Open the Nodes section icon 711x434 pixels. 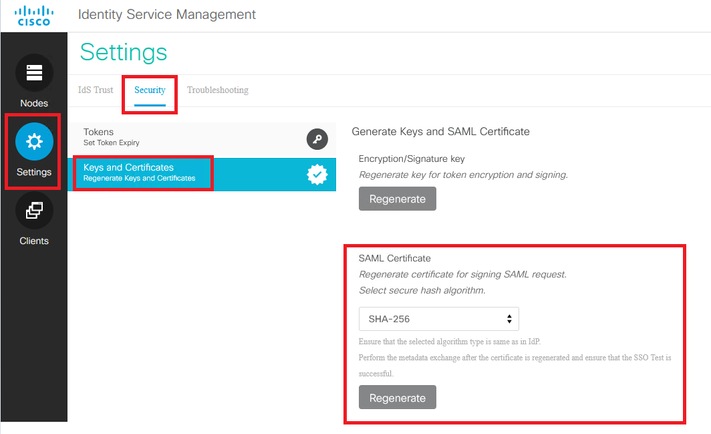tap(34, 73)
